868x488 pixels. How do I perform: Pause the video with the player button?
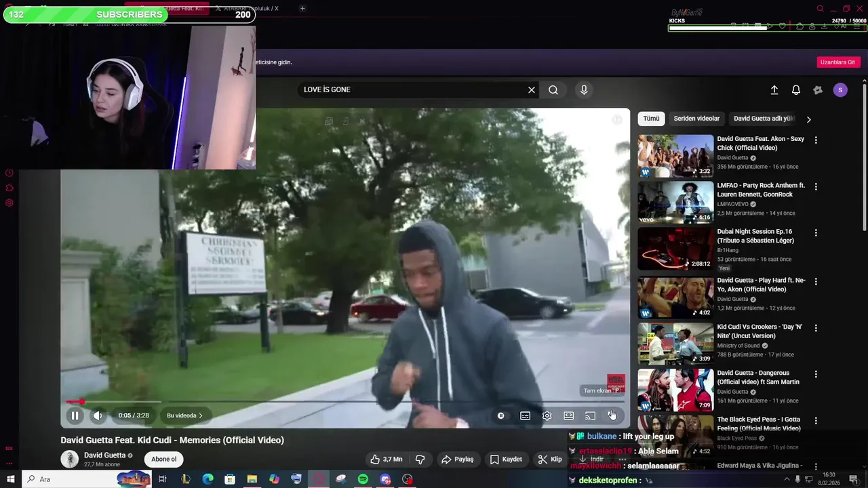pyautogui.click(x=75, y=415)
